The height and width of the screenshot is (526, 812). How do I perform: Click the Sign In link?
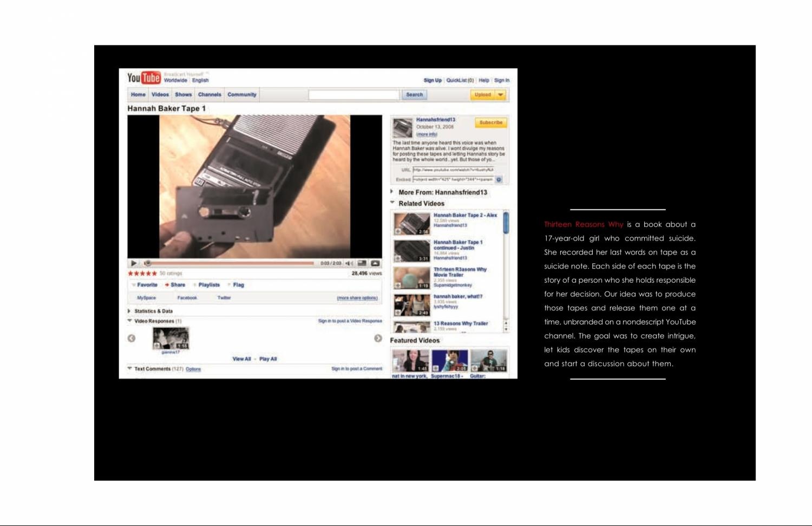pos(502,80)
